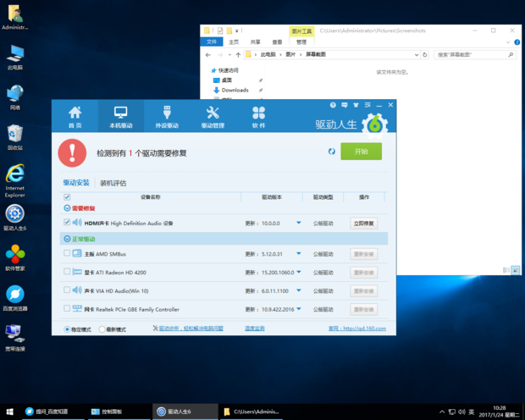Image resolution: width=525 pixels, height=420 pixels.
Task: Click 立即修复 for the HDMI声卡 driver
Action: 364,223
